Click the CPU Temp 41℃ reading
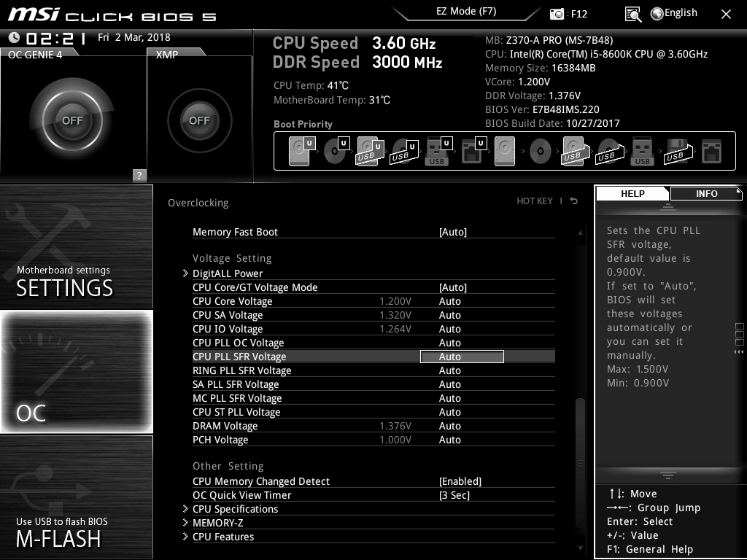747x560 pixels. click(311, 86)
